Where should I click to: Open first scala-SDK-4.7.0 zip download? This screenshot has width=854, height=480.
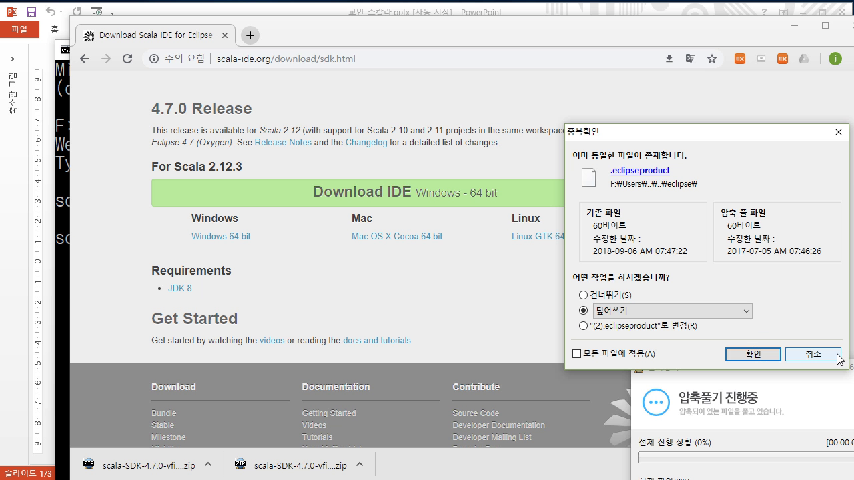(149, 465)
